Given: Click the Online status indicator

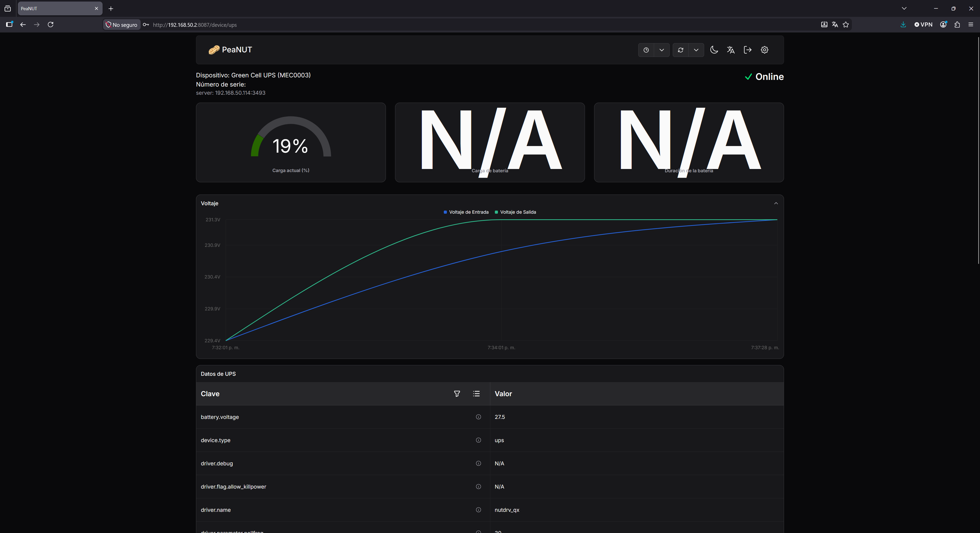Looking at the screenshot, I should [x=764, y=77].
